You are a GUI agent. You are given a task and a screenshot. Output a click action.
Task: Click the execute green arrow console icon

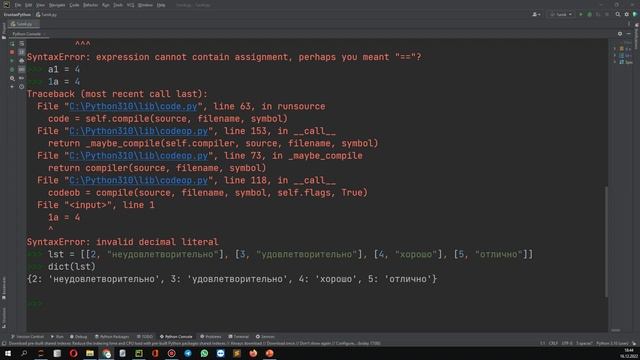point(12,60)
